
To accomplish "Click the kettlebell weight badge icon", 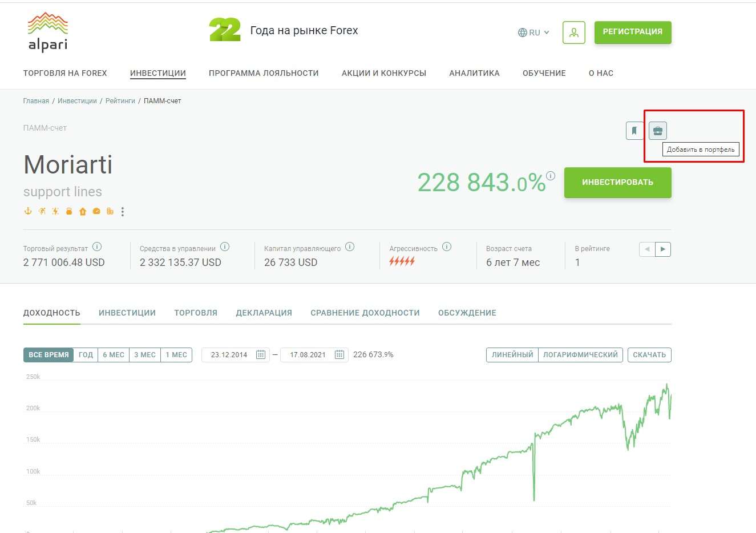I will tap(69, 211).
